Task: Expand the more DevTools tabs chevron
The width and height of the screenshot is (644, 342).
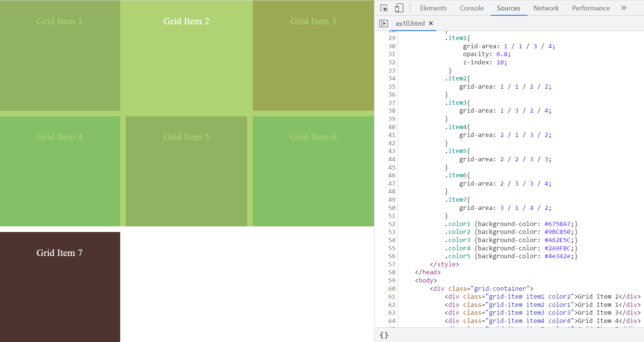Action: tap(623, 8)
